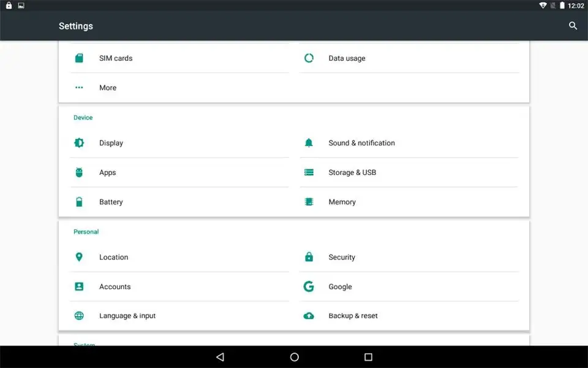Open SIM cards settings
The width and height of the screenshot is (588, 368).
click(179, 58)
